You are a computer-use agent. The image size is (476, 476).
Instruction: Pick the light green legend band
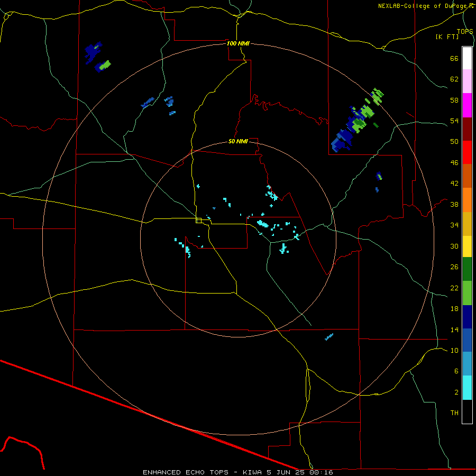tap(467, 293)
